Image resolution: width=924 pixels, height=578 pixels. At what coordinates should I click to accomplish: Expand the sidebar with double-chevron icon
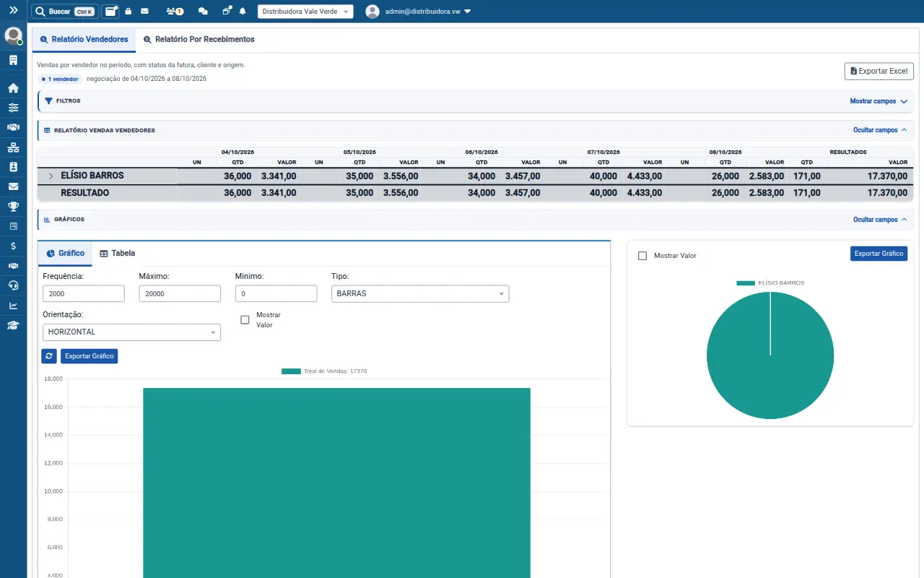point(13,11)
